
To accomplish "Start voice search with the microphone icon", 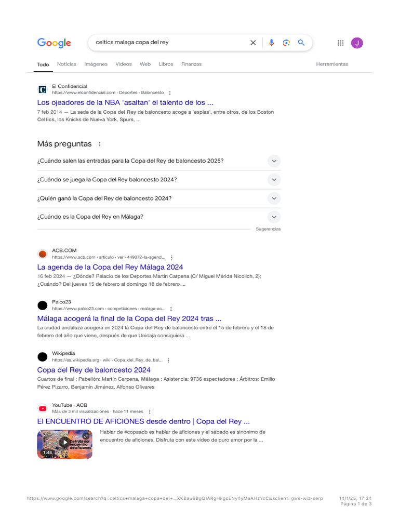I will pyautogui.click(x=271, y=43).
